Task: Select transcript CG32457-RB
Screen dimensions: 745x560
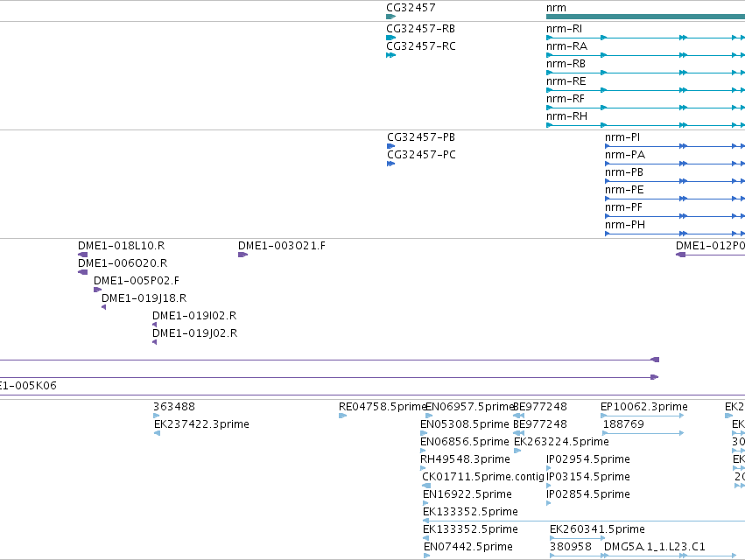Action: [x=420, y=29]
